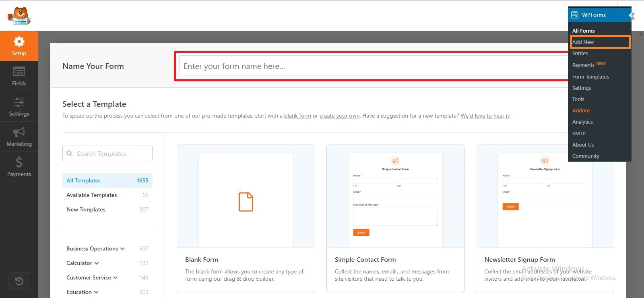Open the Setup gear panel
This screenshot has width=644, height=298.
pos(19,46)
